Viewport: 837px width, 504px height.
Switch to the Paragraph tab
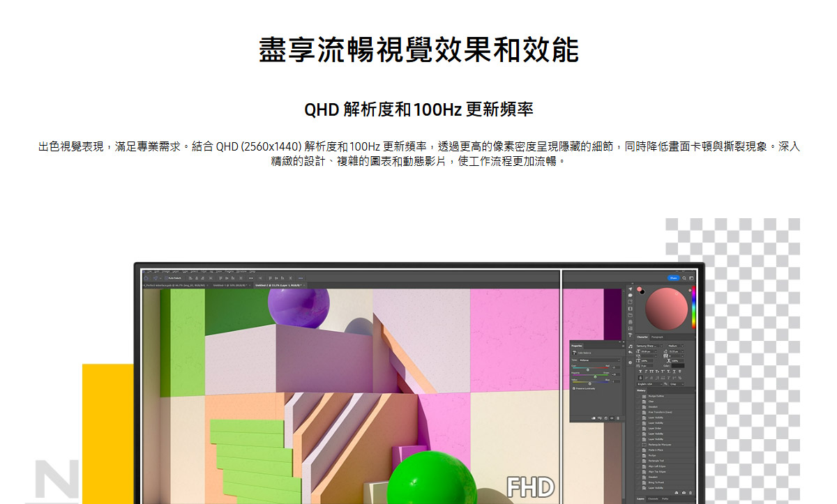coord(657,337)
